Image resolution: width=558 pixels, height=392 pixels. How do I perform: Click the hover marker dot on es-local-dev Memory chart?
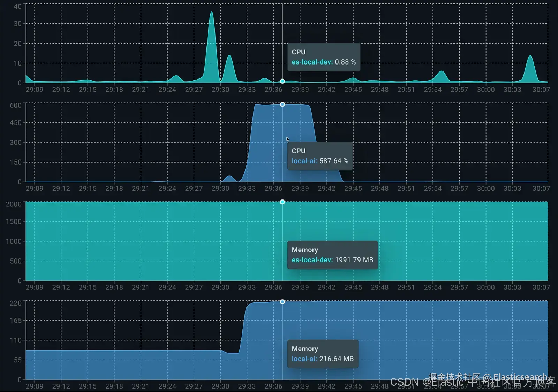point(282,202)
